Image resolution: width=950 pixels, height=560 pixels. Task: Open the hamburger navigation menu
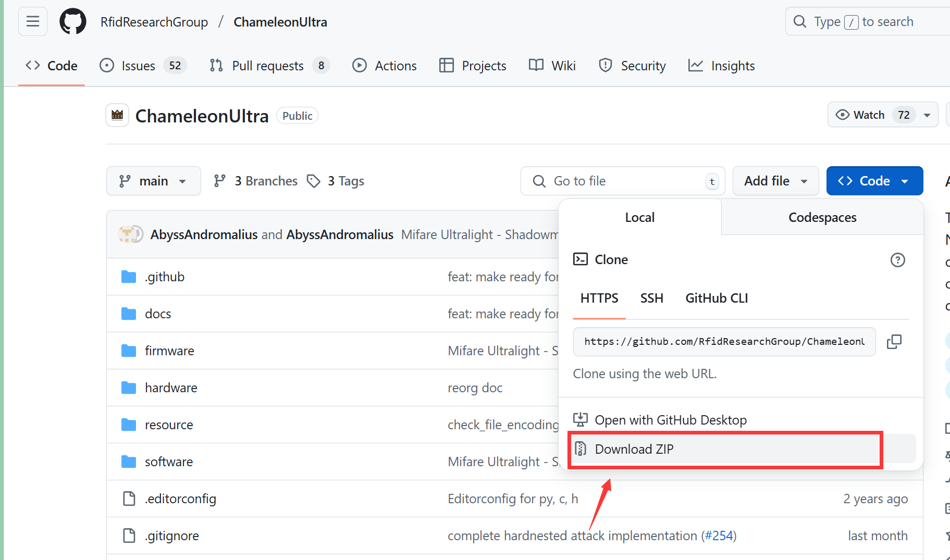(33, 21)
